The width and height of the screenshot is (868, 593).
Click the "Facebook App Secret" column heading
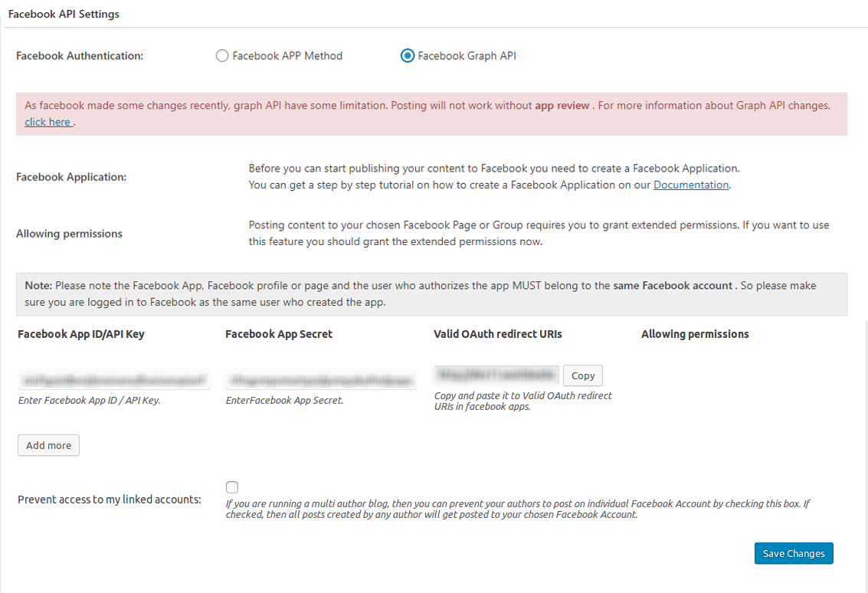pyautogui.click(x=279, y=334)
